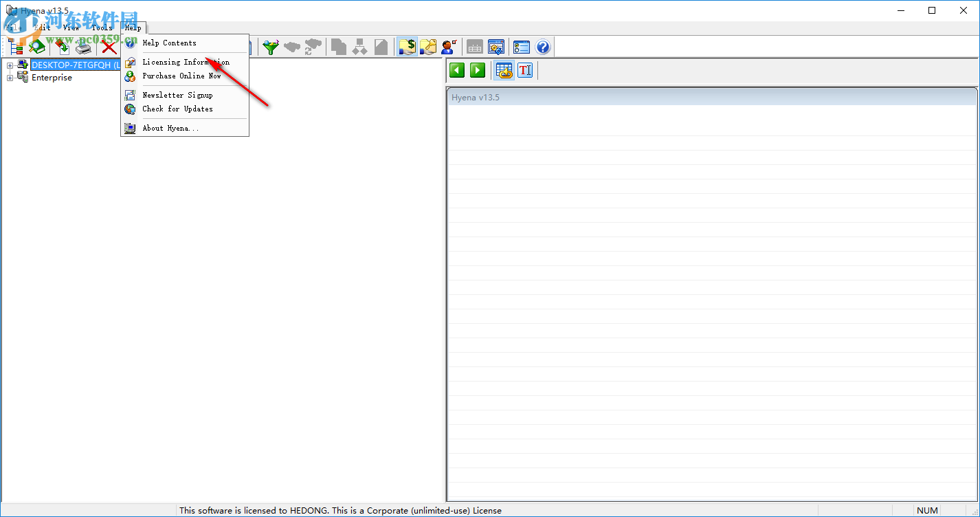Maximize the Hyena window

[932, 10]
